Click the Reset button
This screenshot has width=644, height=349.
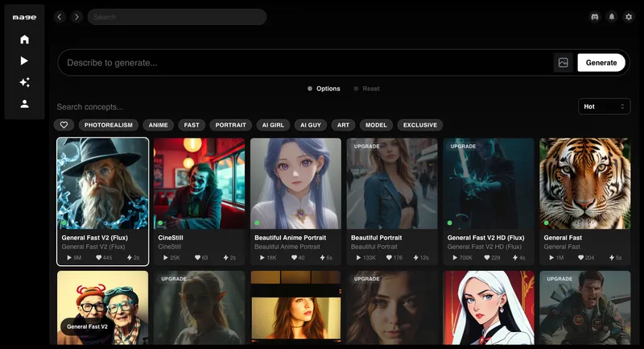tap(370, 89)
